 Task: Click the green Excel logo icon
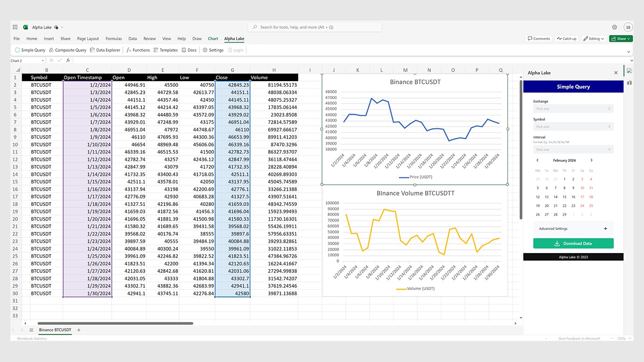[25, 27]
